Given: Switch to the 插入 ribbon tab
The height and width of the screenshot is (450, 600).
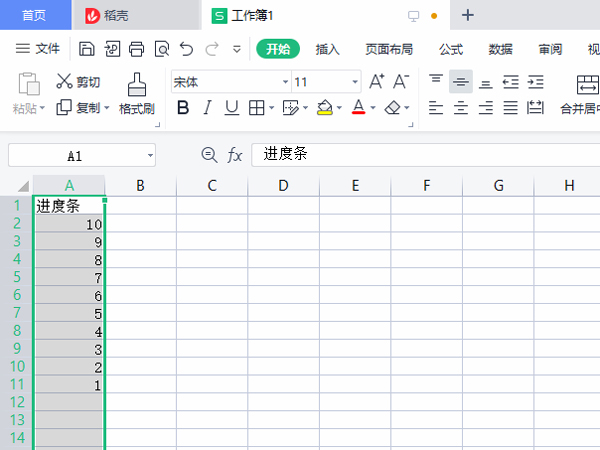Looking at the screenshot, I should pyautogui.click(x=328, y=49).
